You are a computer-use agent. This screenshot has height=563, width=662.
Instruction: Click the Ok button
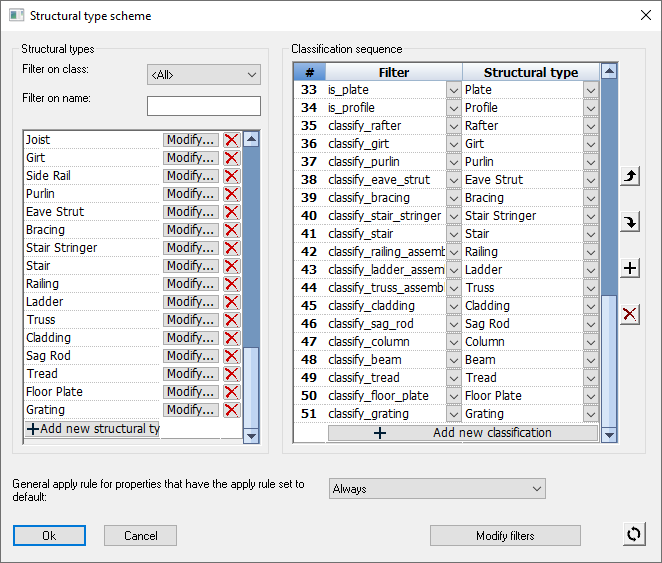pyautogui.click(x=49, y=535)
